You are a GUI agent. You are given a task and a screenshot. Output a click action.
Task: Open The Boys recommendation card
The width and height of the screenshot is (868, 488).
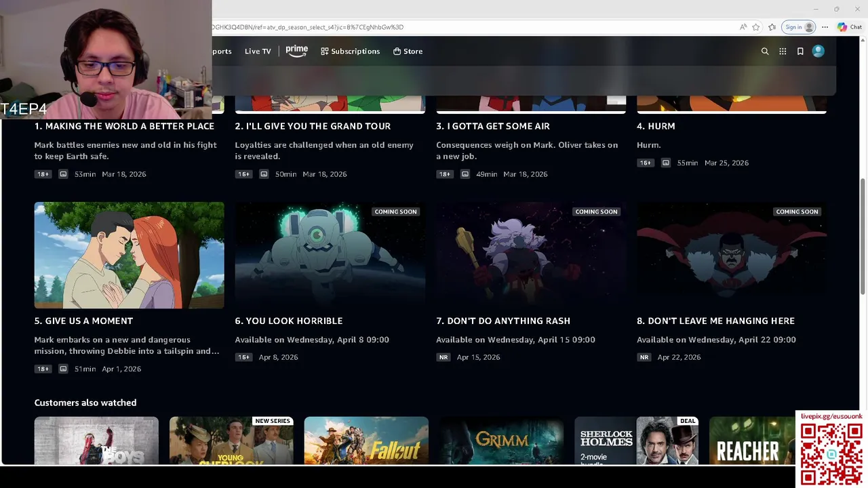(96, 441)
